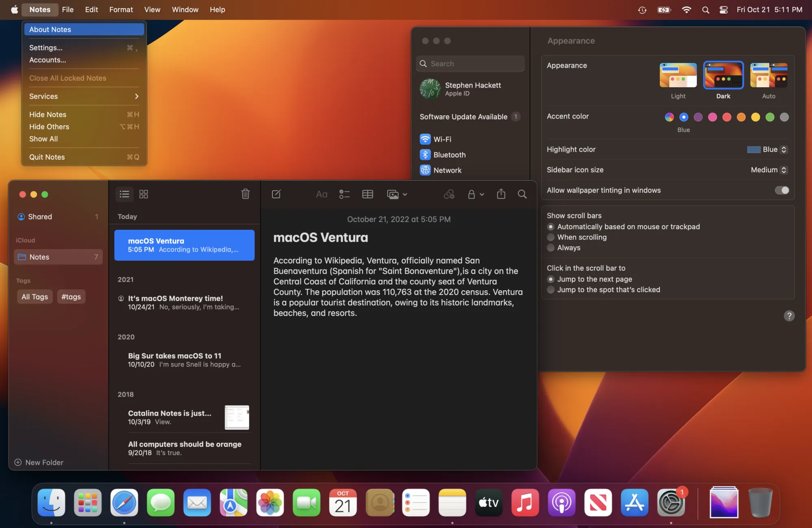
Task: Add a link with the link icon
Action: (449, 194)
